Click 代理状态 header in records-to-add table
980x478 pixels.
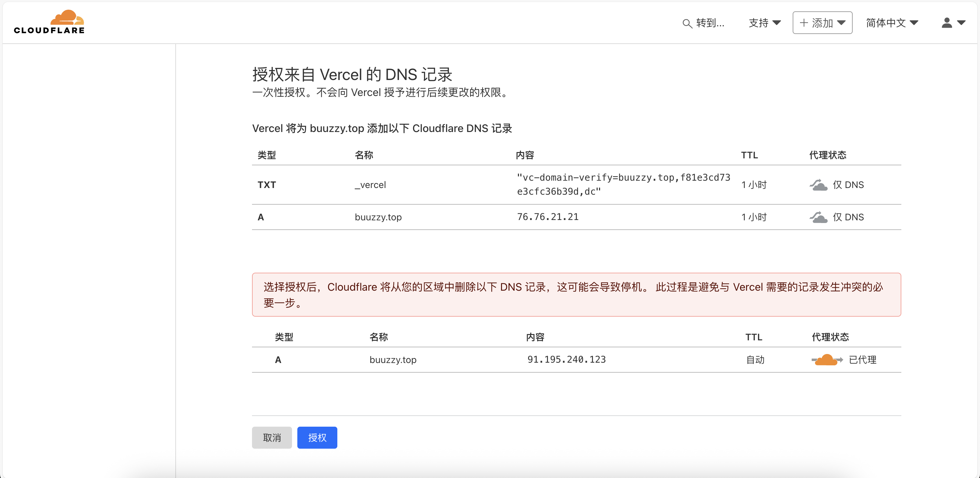point(827,155)
